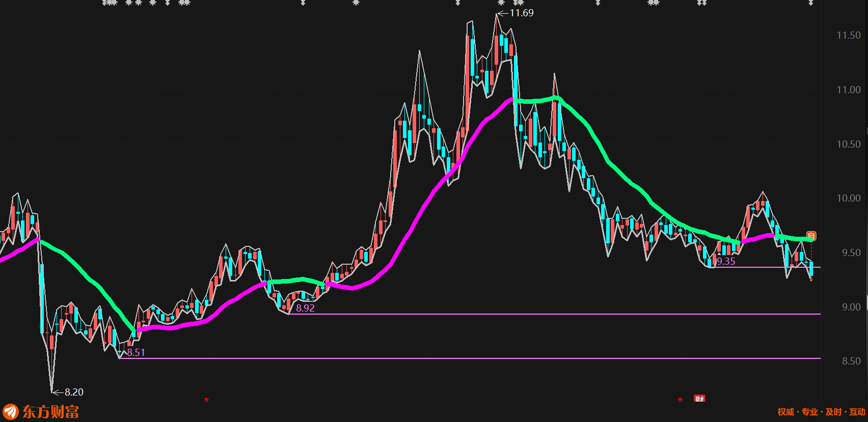The height and width of the screenshot is (422, 868).
Task: Click the red 财 finance report marker
Action: tap(699, 399)
